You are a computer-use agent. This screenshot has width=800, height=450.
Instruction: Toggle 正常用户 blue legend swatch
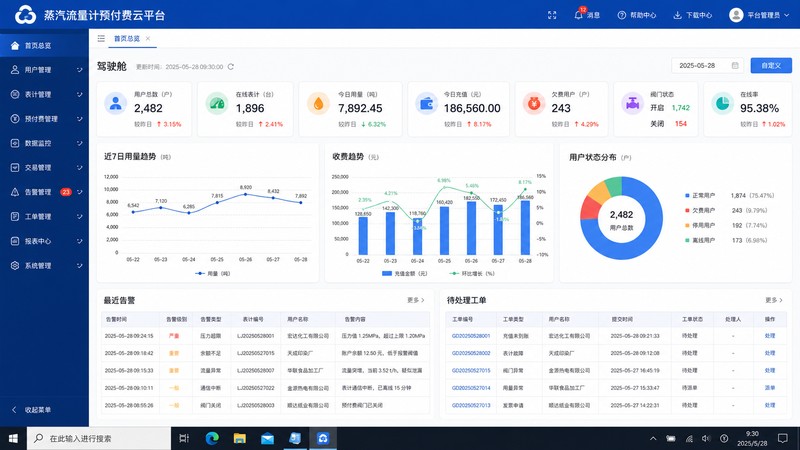(687, 195)
